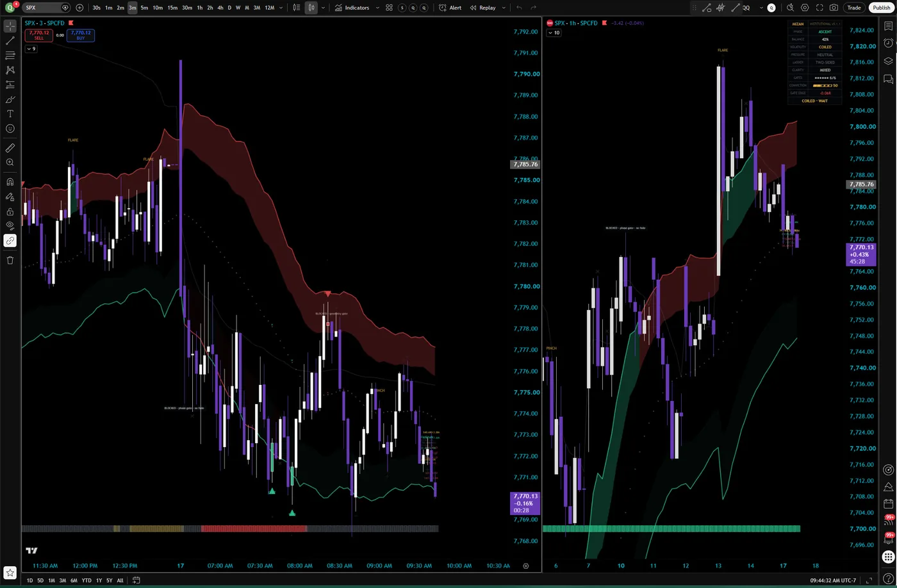Enter fullscreen mode
Viewport: 897px width, 588px height.
pos(819,8)
